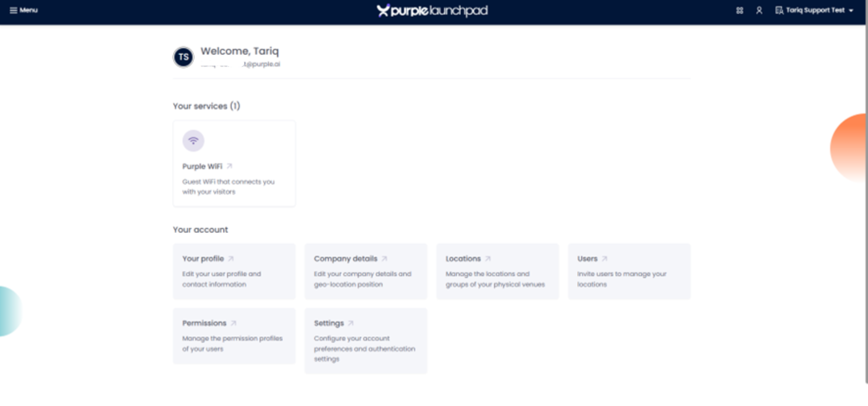Click the arrow icon next to Settings
868x406 pixels.
(x=351, y=323)
